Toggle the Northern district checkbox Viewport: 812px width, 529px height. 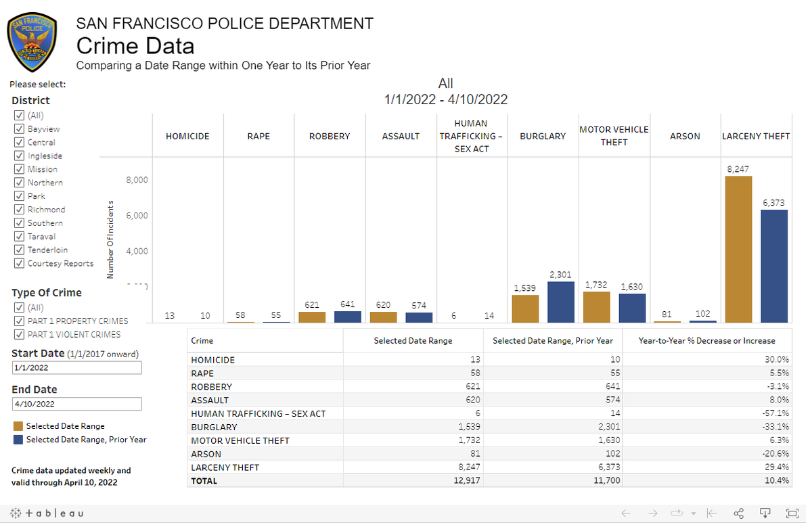click(x=19, y=183)
